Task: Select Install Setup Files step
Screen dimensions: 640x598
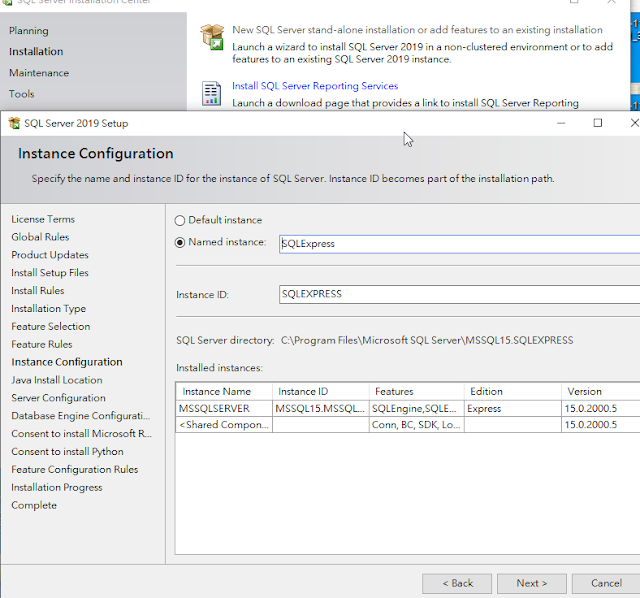Action: coord(50,273)
